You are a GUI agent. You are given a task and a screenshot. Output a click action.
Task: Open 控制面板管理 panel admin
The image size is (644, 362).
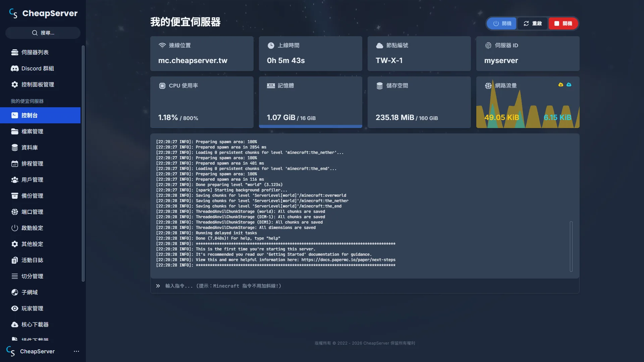40,84
